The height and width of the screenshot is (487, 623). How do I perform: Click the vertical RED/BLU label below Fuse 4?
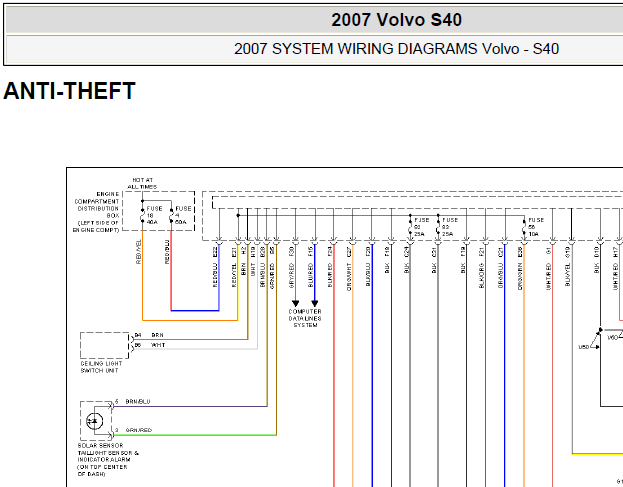tap(167, 251)
